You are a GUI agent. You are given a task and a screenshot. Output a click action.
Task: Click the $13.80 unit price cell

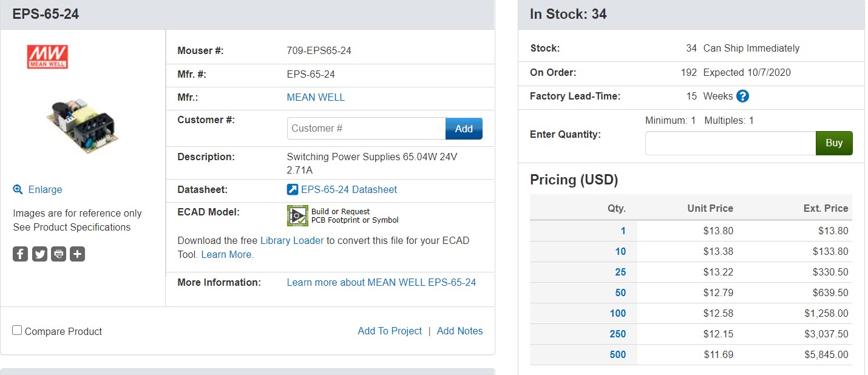coord(718,231)
